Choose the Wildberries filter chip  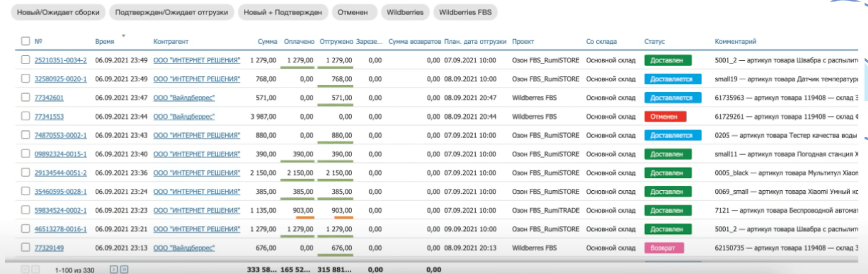[405, 12]
